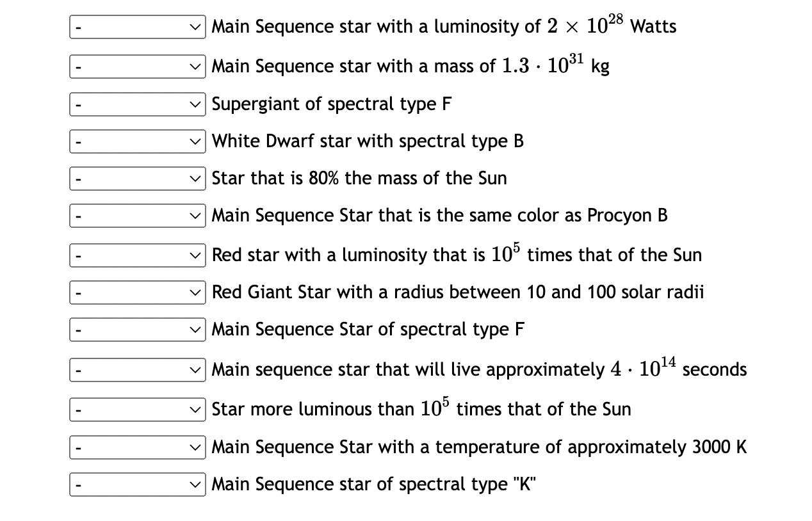Open the dropdown for White Dwarf with spectral type B
This screenshot has width=812, height=521.
point(137,141)
